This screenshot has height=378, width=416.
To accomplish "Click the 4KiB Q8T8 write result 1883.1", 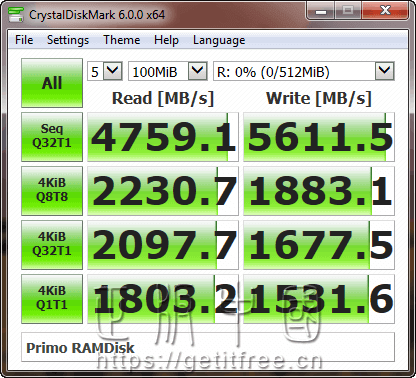I will click(319, 191).
